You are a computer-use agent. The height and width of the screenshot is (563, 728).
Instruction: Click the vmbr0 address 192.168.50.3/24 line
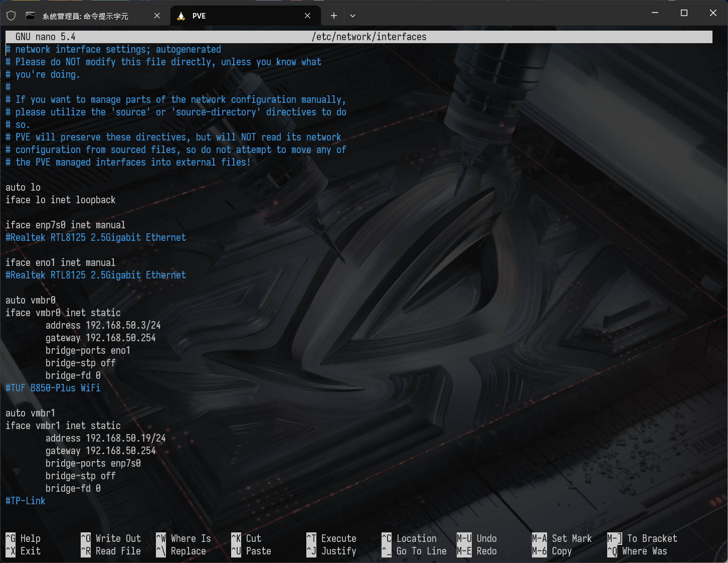click(x=103, y=325)
